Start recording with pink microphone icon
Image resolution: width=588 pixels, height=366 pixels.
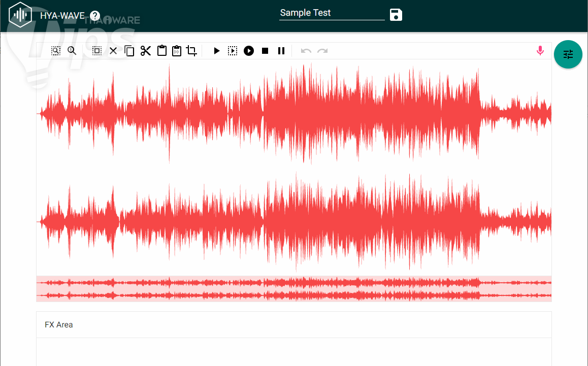(x=540, y=51)
